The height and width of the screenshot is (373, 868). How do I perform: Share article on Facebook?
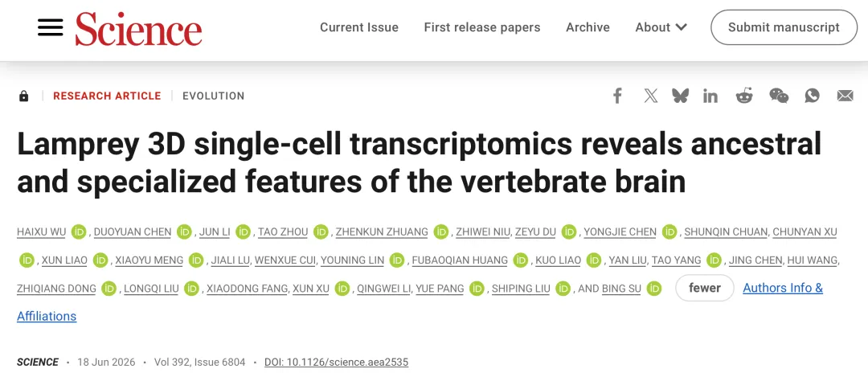[x=617, y=96]
